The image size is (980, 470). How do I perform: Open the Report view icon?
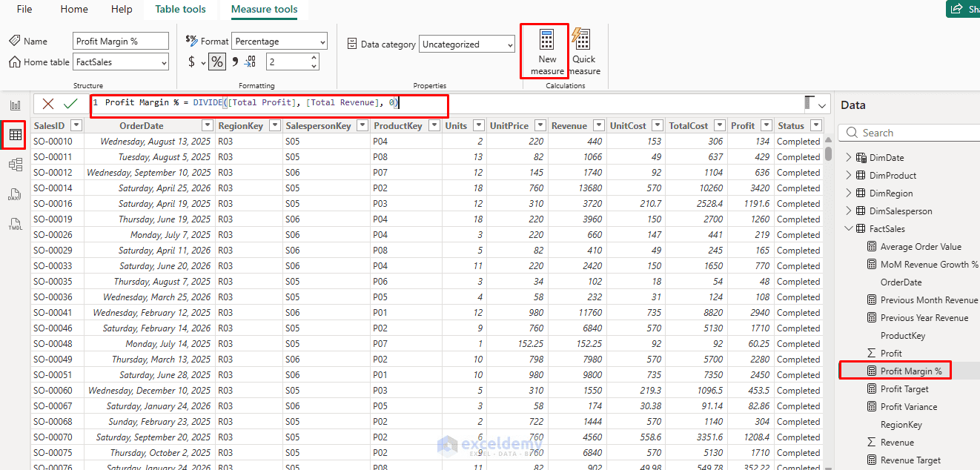click(15, 105)
